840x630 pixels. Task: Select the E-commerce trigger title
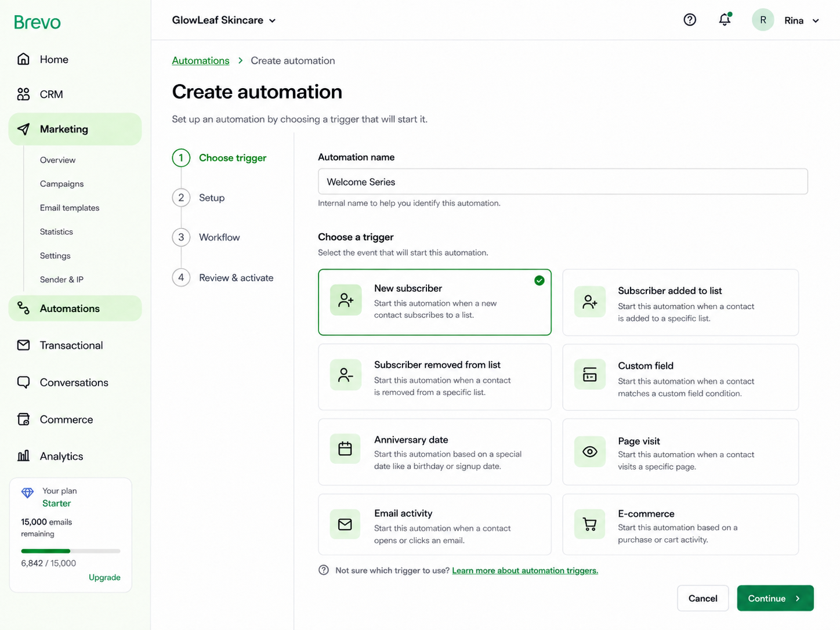pyautogui.click(x=646, y=514)
